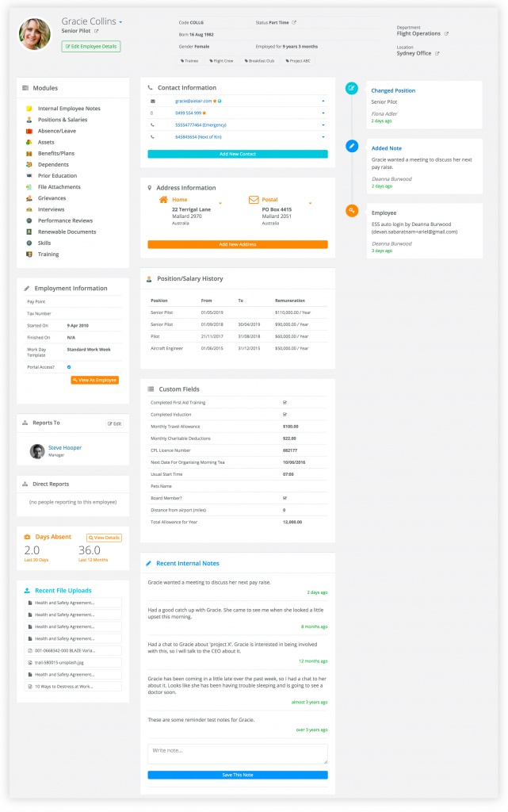Open the Home address dropdown caret

(220, 203)
